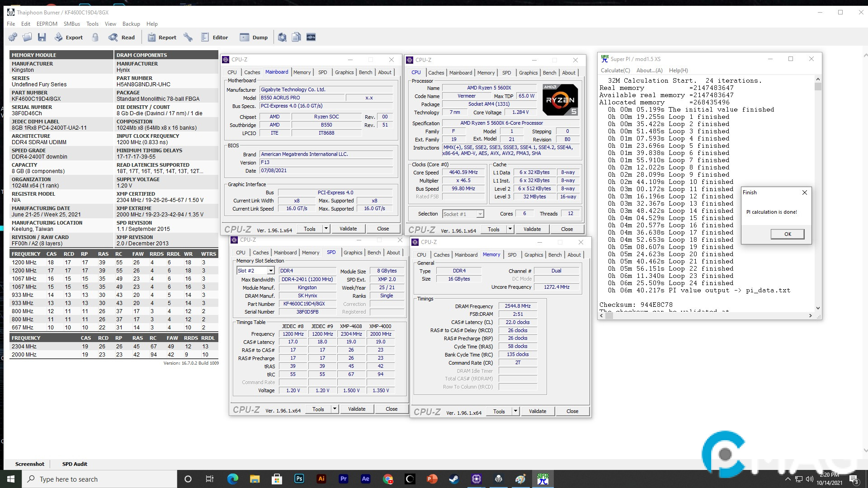Open Steam from the Windows taskbar
Screen dimensions: 868x488
tap(453, 479)
